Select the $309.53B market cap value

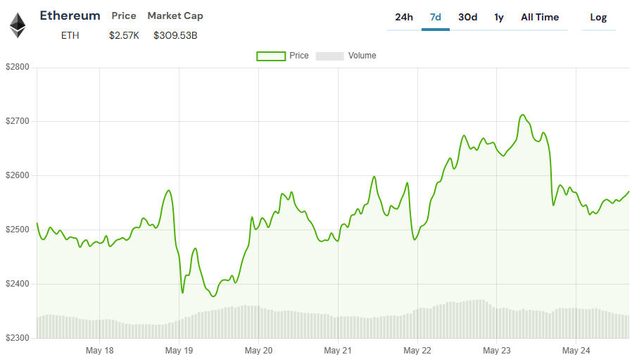tap(175, 35)
